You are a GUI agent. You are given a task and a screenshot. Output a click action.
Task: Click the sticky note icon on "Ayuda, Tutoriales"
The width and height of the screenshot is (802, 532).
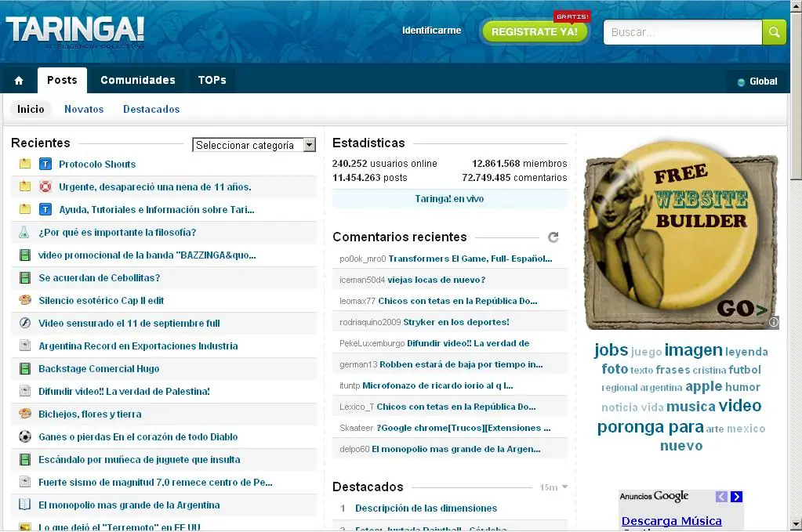coord(26,209)
